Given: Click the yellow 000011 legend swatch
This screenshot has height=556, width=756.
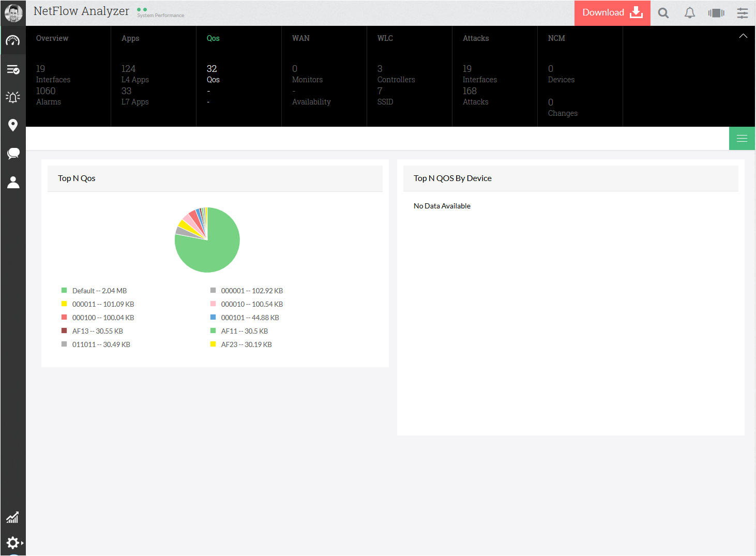Looking at the screenshot, I should [x=64, y=304].
